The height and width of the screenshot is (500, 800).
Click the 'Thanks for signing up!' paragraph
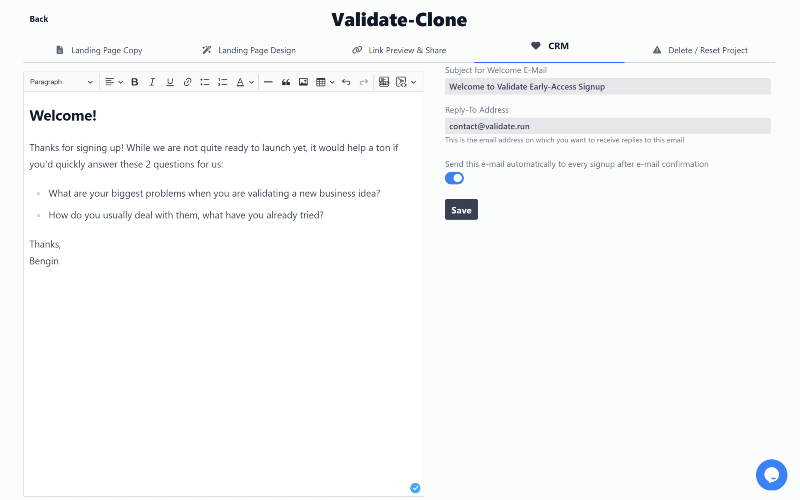(x=214, y=156)
